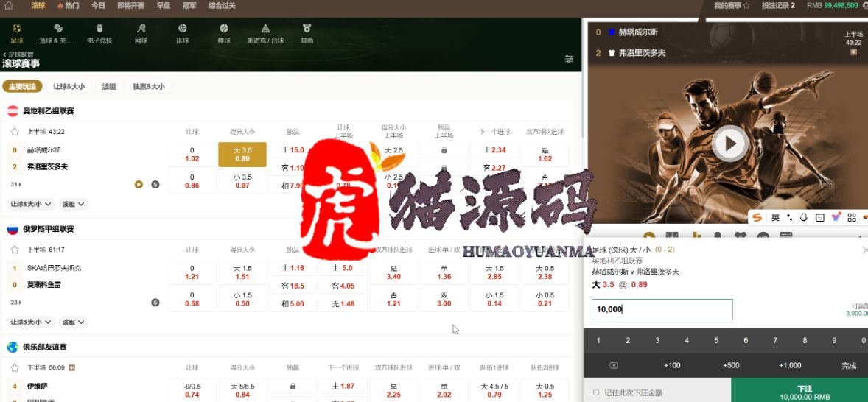
Task: Favorite the 56:09 伊维萨 match star
Action: pyautogui.click(x=15, y=367)
